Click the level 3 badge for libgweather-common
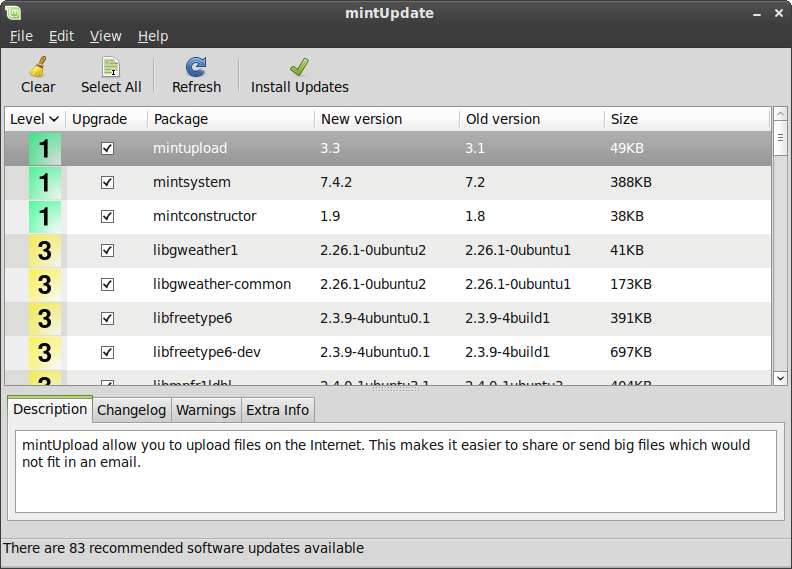 point(45,284)
